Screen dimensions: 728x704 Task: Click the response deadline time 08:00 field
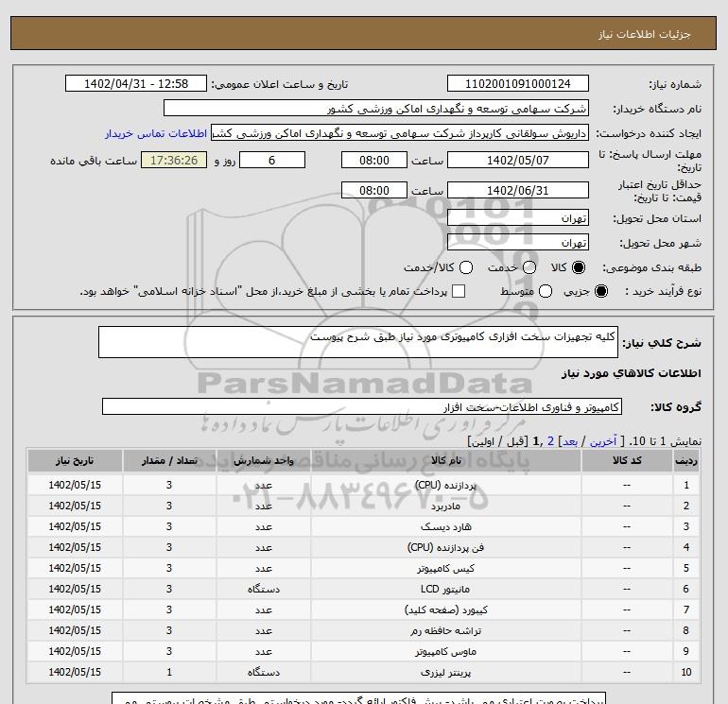pos(374,160)
